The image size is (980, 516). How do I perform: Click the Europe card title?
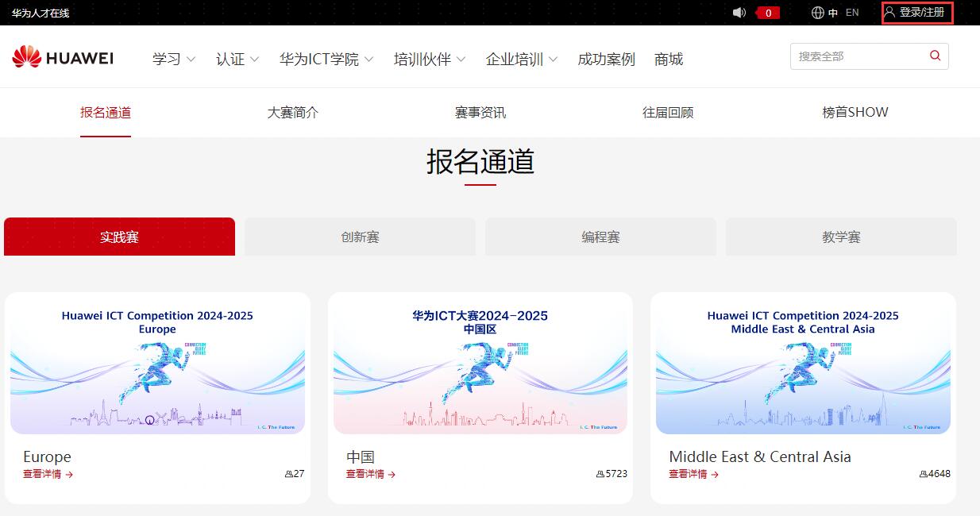(47, 456)
